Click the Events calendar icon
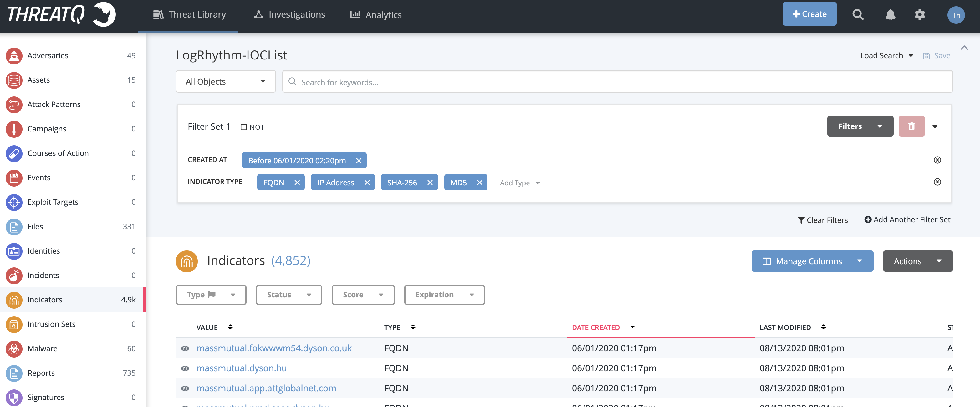Image resolution: width=980 pixels, height=407 pixels. pos(14,178)
